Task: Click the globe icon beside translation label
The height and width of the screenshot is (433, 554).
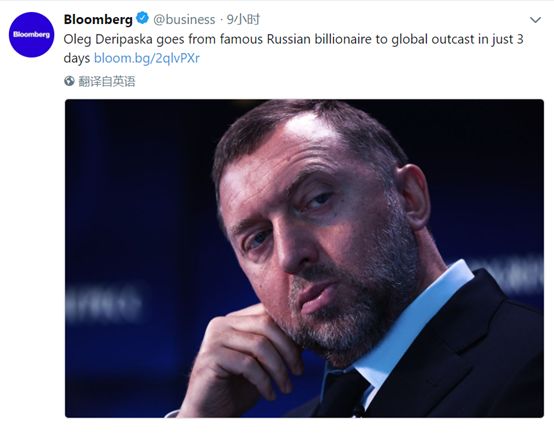Action: click(69, 81)
